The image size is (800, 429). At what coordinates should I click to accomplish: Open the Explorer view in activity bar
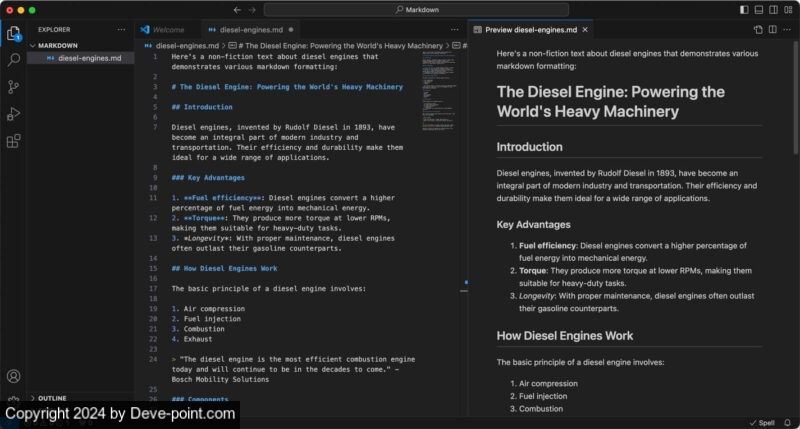pyautogui.click(x=14, y=33)
